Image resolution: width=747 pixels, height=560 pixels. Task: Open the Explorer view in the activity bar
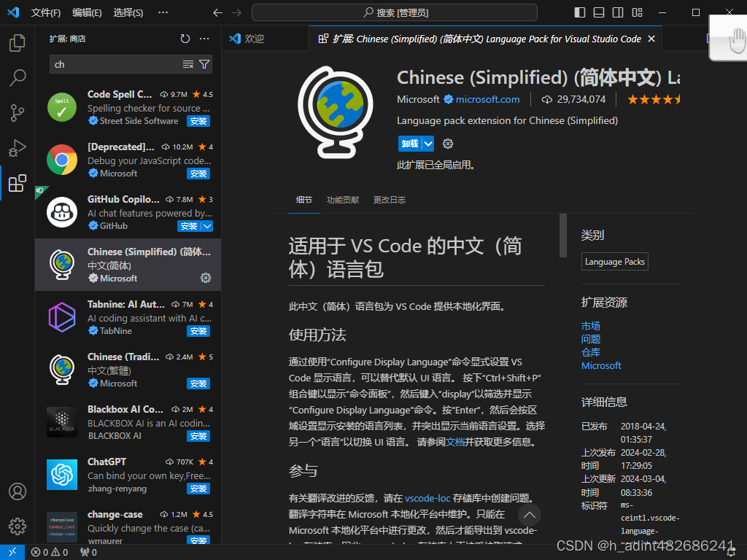click(x=18, y=43)
